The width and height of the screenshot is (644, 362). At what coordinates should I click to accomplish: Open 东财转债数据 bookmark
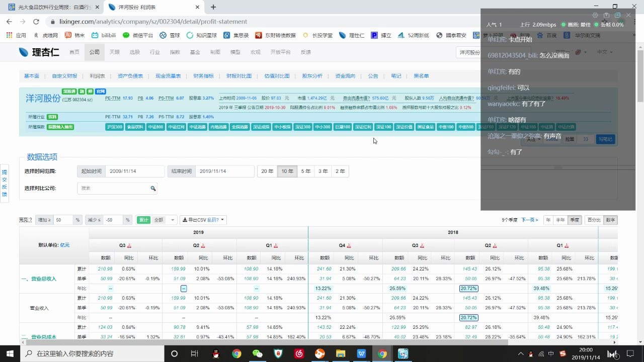[275, 35]
